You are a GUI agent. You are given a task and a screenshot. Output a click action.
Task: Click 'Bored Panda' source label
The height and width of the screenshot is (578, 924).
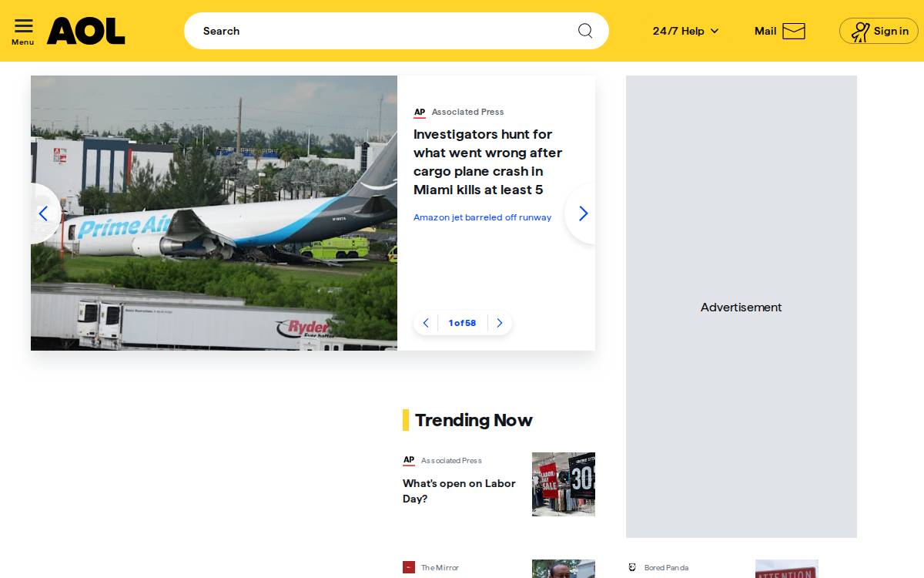coord(666,567)
